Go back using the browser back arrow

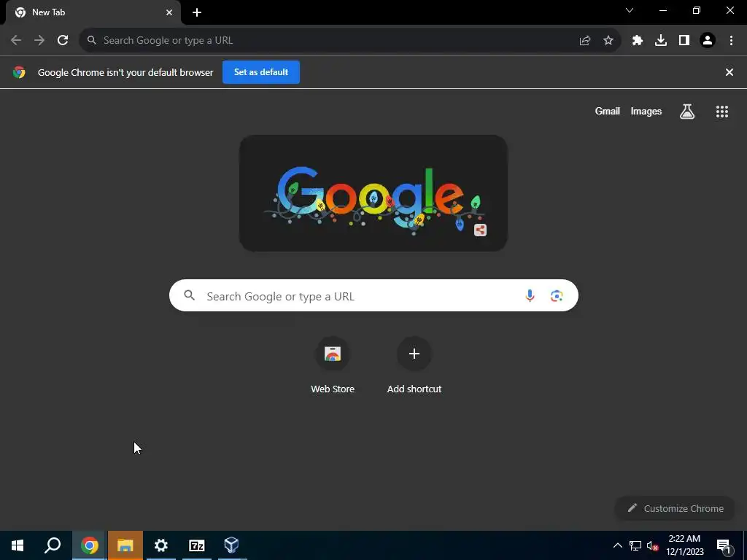(x=16, y=41)
